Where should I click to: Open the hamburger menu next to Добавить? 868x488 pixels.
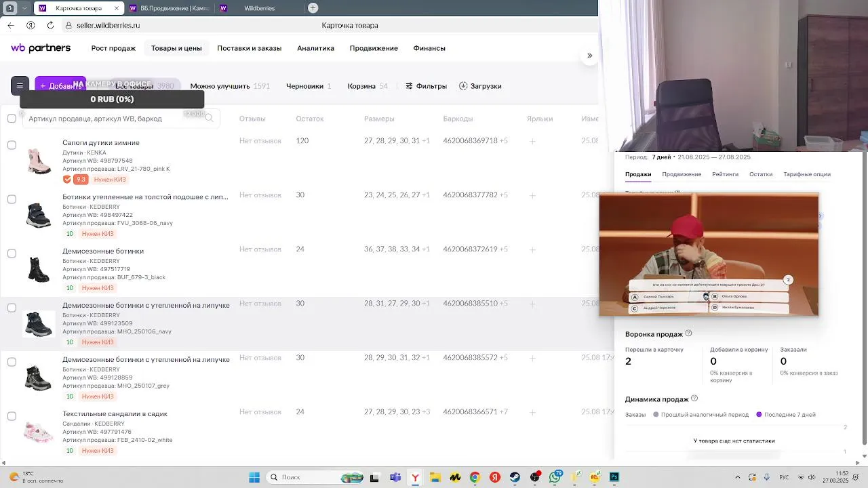tap(20, 86)
